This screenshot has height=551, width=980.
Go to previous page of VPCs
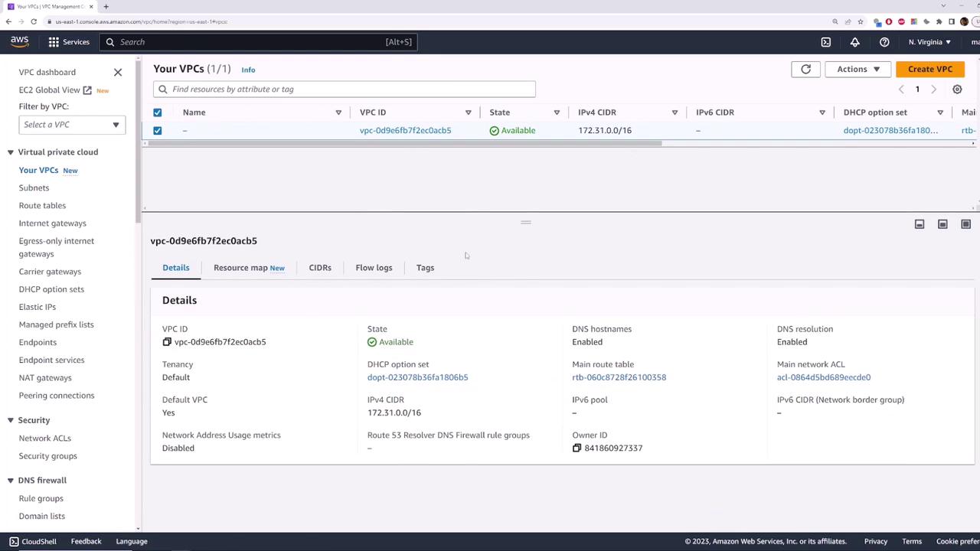901,90
